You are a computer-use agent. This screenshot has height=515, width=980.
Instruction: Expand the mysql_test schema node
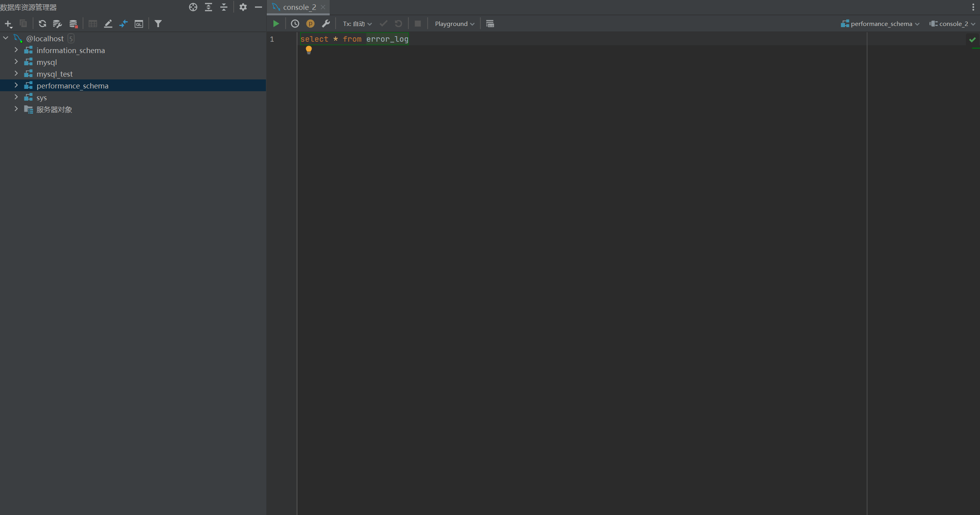tap(16, 74)
